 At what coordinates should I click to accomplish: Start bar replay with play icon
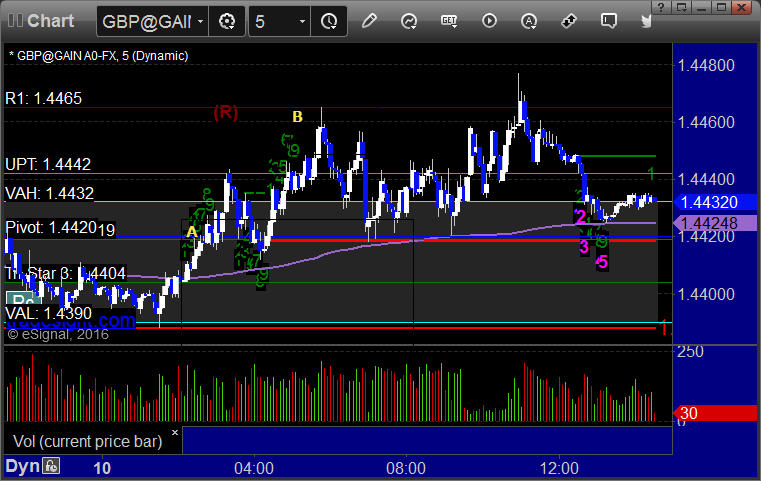click(489, 21)
